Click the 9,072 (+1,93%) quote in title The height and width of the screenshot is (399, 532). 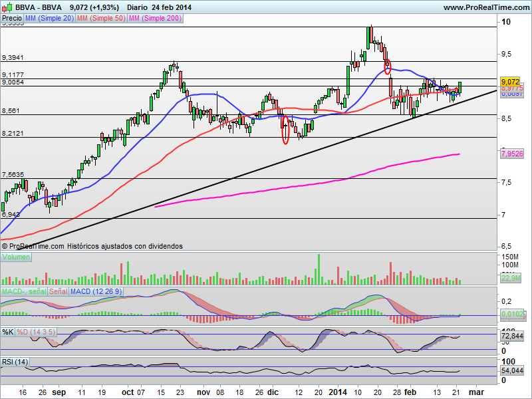94,7
